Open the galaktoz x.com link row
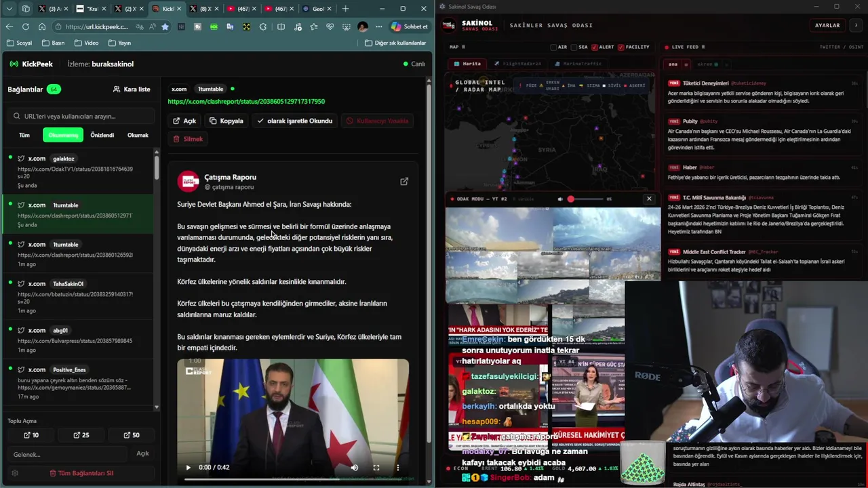The width and height of the screenshot is (868, 488). 79,172
